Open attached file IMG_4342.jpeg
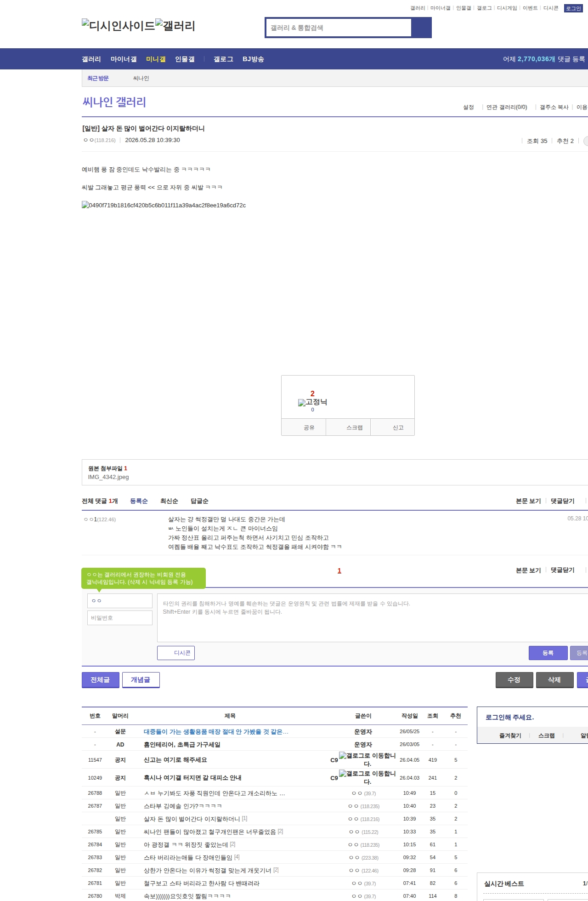This screenshot has height=901, width=588. point(108,477)
